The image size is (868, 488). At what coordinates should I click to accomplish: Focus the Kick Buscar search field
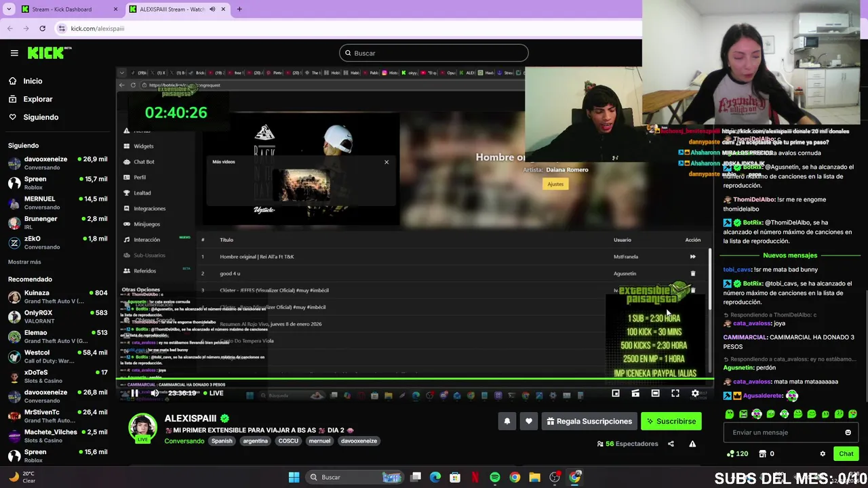(x=434, y=53)
